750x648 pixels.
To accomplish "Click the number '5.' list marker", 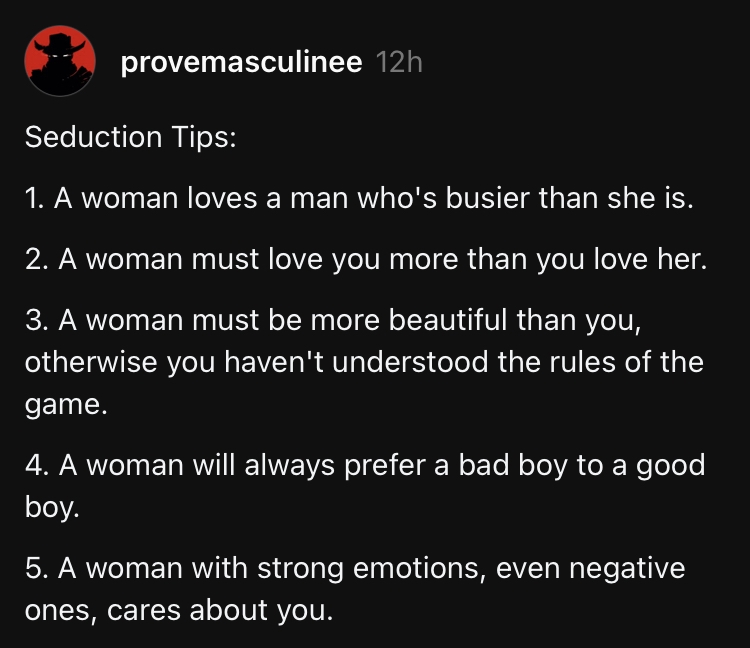I will click(x=37, y=569).
